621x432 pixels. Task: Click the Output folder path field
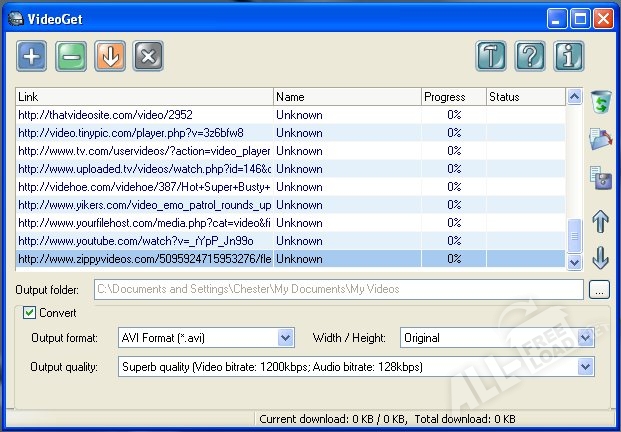[338, 289]
